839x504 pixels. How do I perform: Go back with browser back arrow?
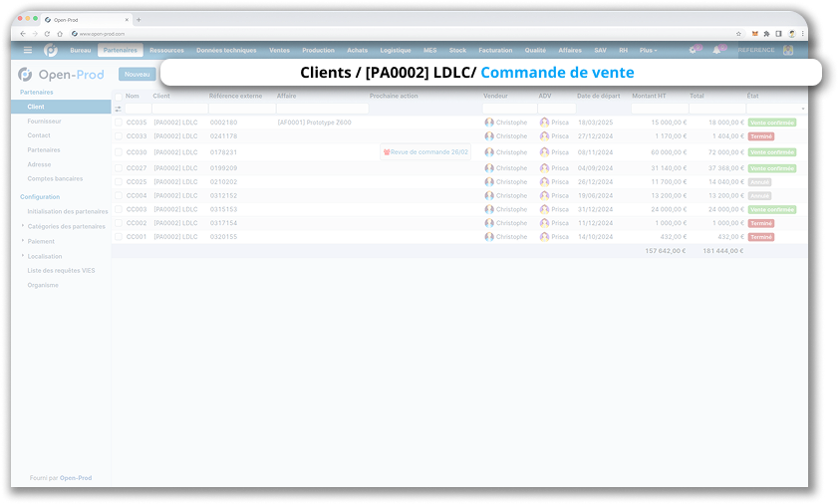tap(23, 34)
